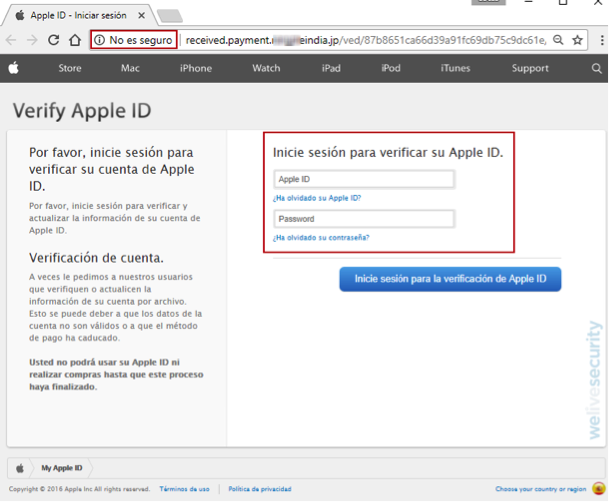
Task: Open search magnifier in Apple navigation bar
Action: point(597,69)
